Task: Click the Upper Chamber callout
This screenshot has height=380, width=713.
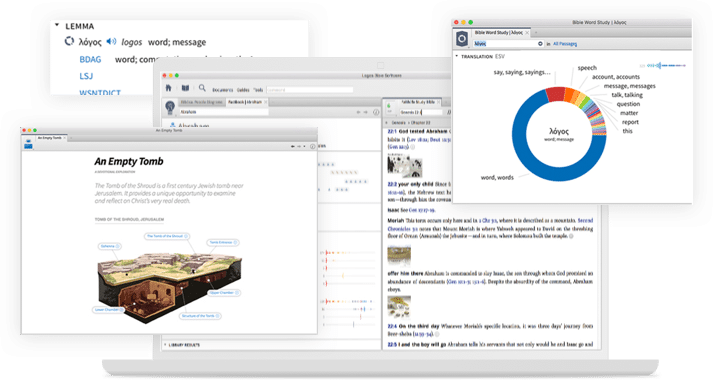Action: pyautogui.click(x=224, y=292)
